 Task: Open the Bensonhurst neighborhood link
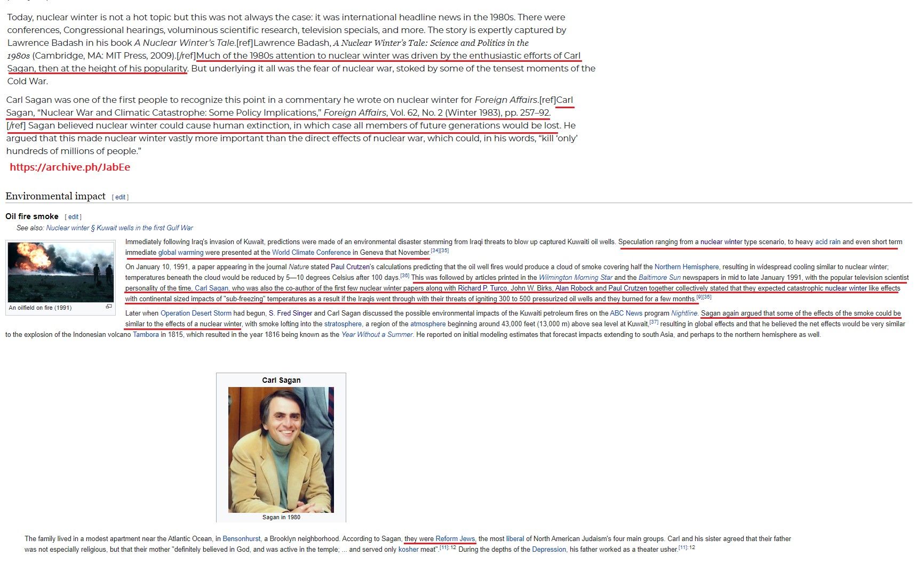242,539
